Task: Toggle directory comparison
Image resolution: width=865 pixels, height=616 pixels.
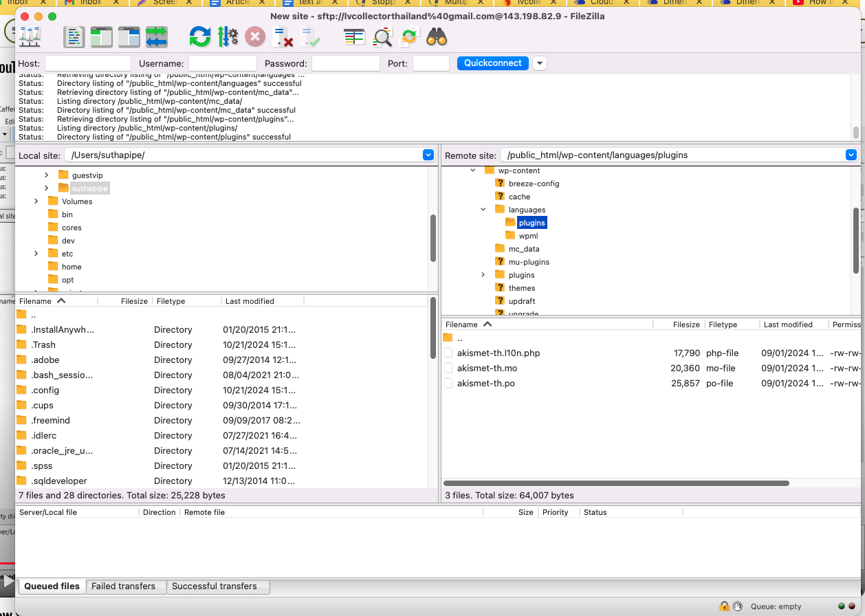Action: (x=382, y=36)
